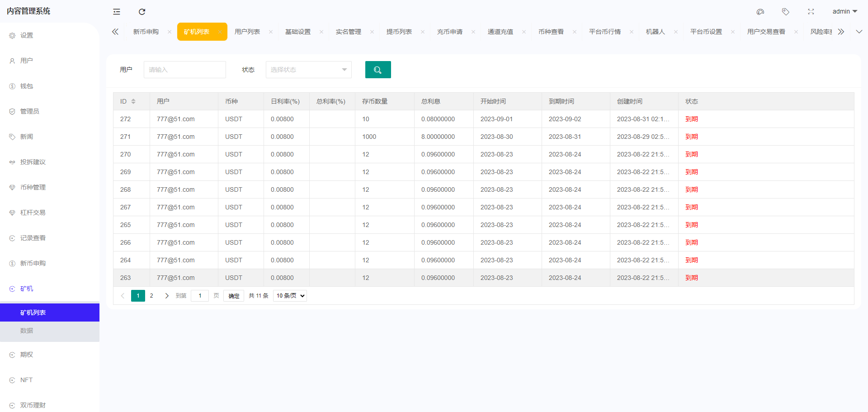
Task: Open the 选择状态 status dropdown
Action: coord(308,70)
